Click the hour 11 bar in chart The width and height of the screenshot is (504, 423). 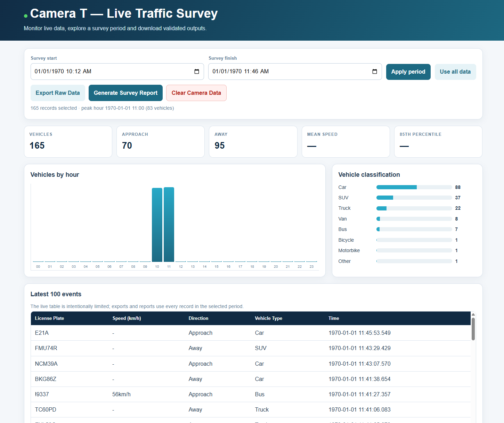pyautogui.click(x=169, y=224)
